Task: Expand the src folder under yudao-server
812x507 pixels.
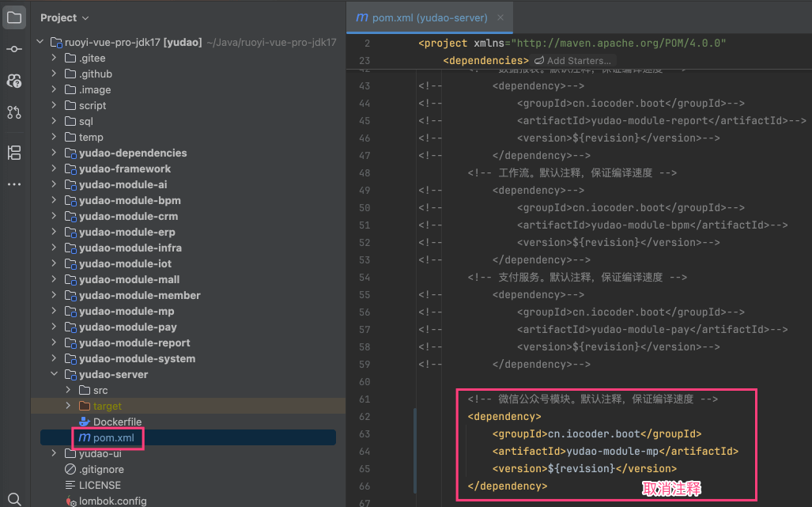Action: [x=68, y=390]
